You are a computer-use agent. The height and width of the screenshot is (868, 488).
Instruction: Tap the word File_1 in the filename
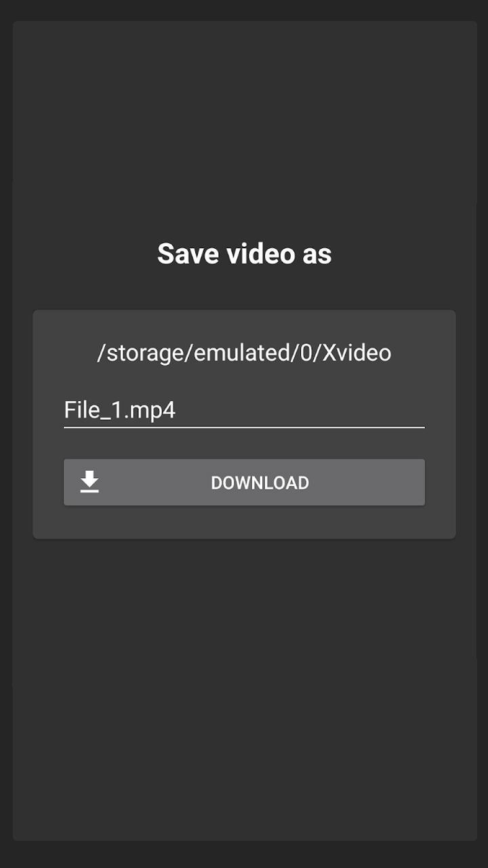point(87,410)
